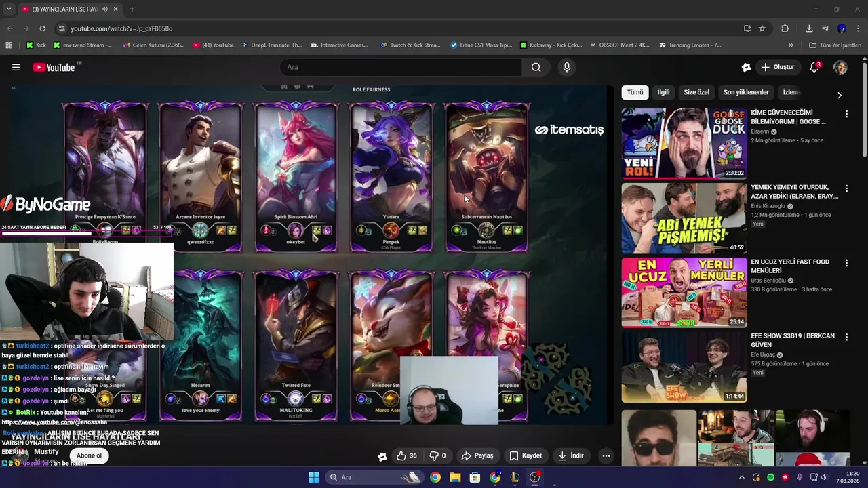Viewport: 868px width, 488px height.
Task: Open more actions three-dot menu under video
Action: (x=606, y=455)
